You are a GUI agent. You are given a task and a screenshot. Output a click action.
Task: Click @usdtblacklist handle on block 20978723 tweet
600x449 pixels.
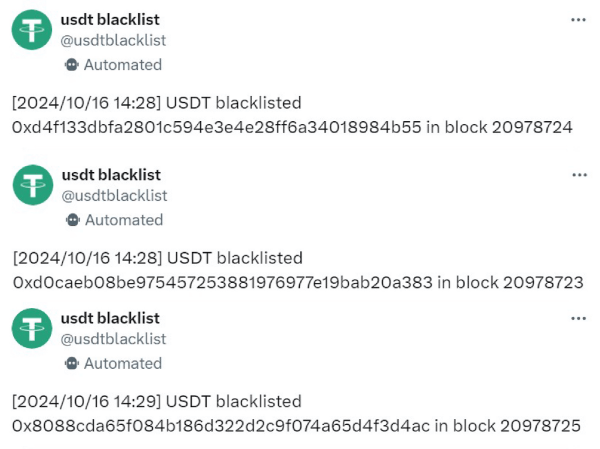pyautogui.click(x=115, y=196)
